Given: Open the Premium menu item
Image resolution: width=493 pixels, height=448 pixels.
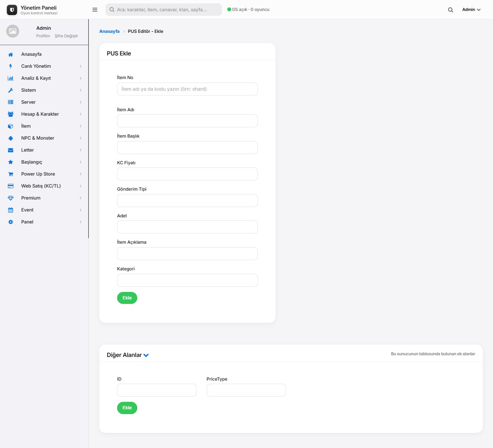Looking at the screenshot, I should pos(44,198).
